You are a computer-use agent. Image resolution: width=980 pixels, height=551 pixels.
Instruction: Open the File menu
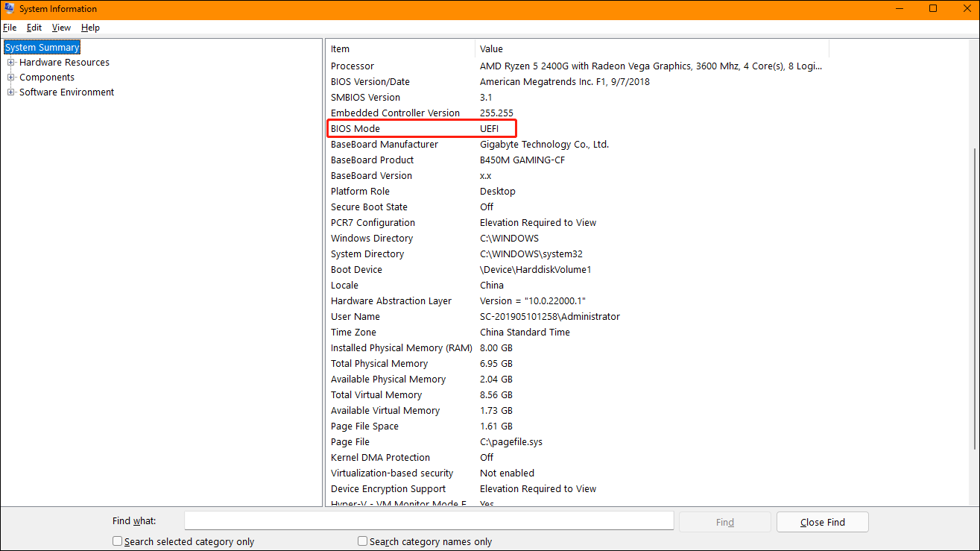pos(10,28)
